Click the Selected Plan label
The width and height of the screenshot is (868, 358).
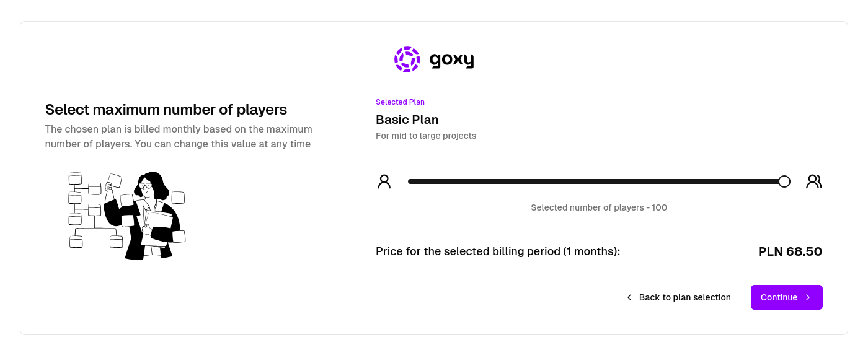[x=400, y=102]
